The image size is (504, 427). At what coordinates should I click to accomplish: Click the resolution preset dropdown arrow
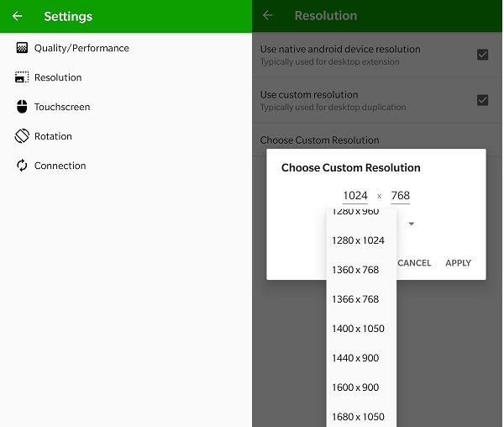coord(412,224)
